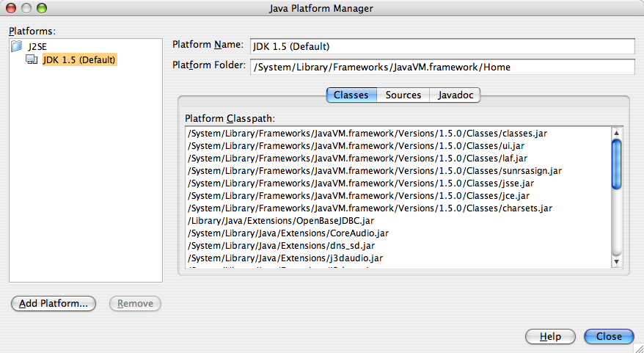Select JDK 1.5 (Default) in platforms tree

coord(79,59)
